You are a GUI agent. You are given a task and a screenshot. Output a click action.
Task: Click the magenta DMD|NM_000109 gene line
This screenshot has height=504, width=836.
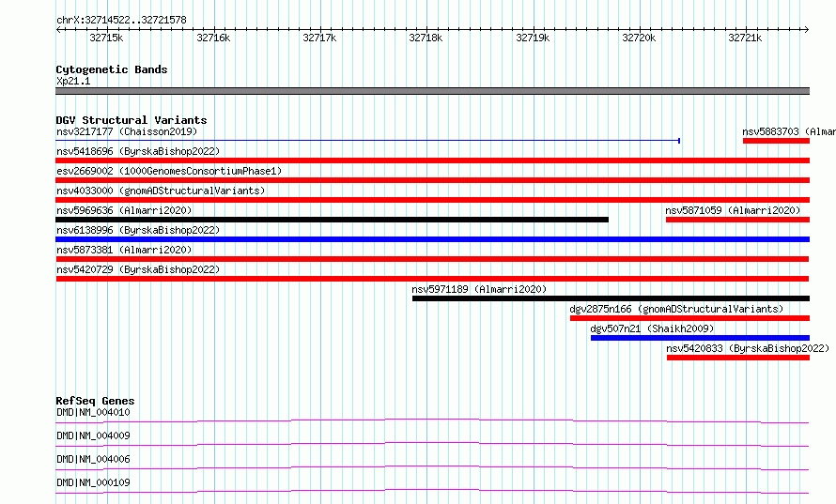[x=432, y=491]
